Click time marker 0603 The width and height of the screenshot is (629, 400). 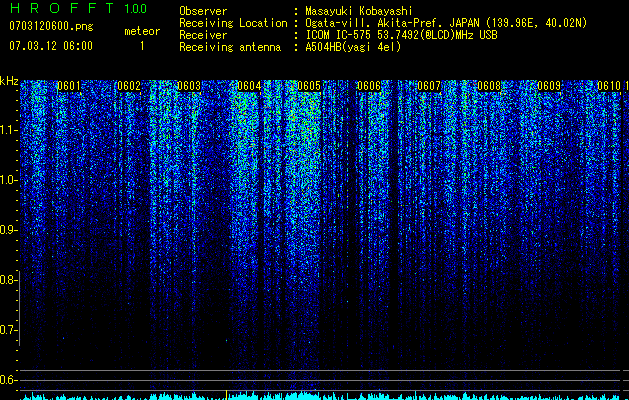click(189, 86)
